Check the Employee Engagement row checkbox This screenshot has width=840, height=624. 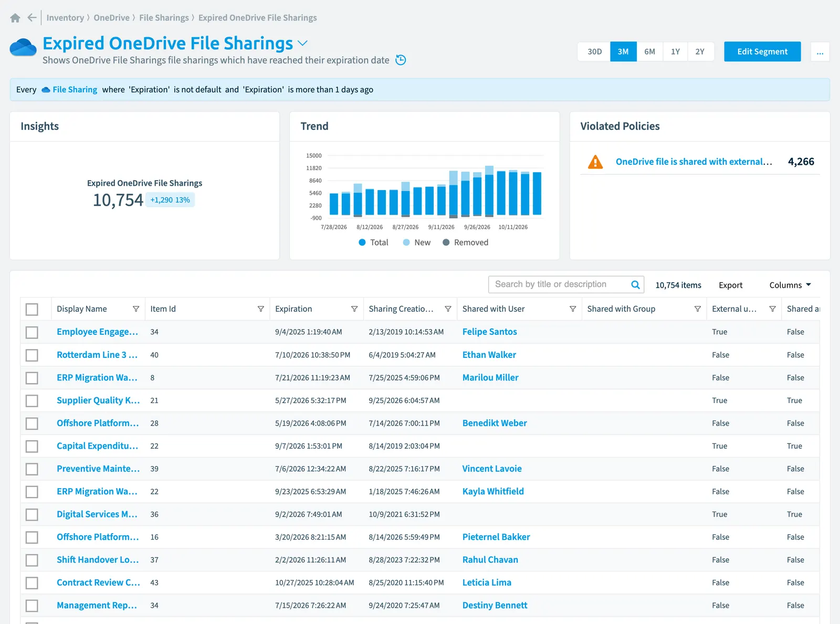click(32, 332)
